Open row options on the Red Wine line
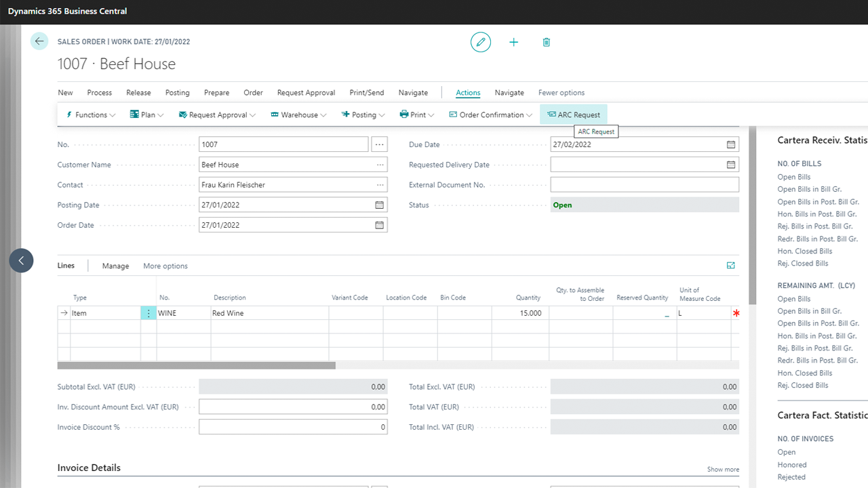Viewport: 868px width, 488px height. pyautogui.click(x=149, y=312)
